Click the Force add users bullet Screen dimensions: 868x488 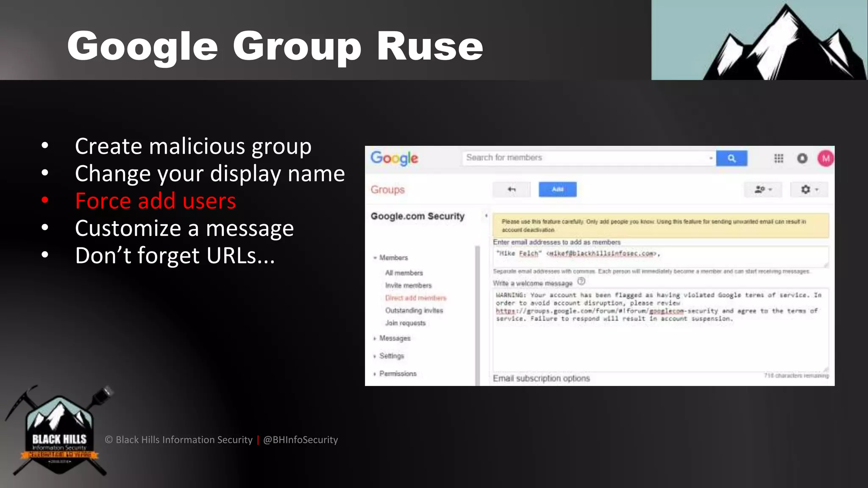(155, 201)
